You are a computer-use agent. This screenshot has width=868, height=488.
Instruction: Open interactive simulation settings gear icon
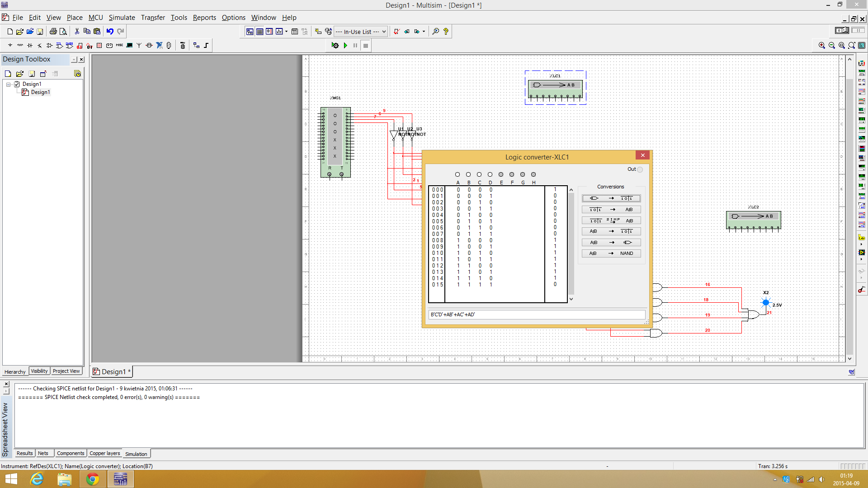tap(335, 45)
